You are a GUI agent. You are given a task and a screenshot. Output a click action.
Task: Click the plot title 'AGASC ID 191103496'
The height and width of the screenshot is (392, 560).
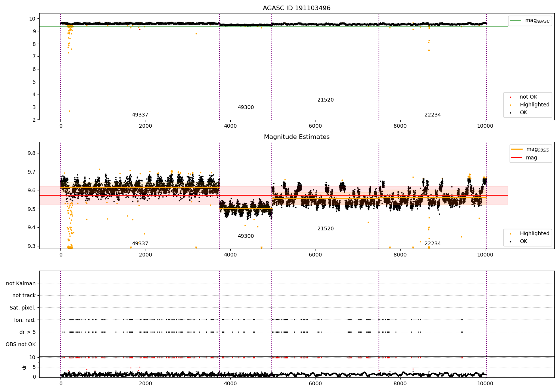pyautogui.click(x=296, y=8)
